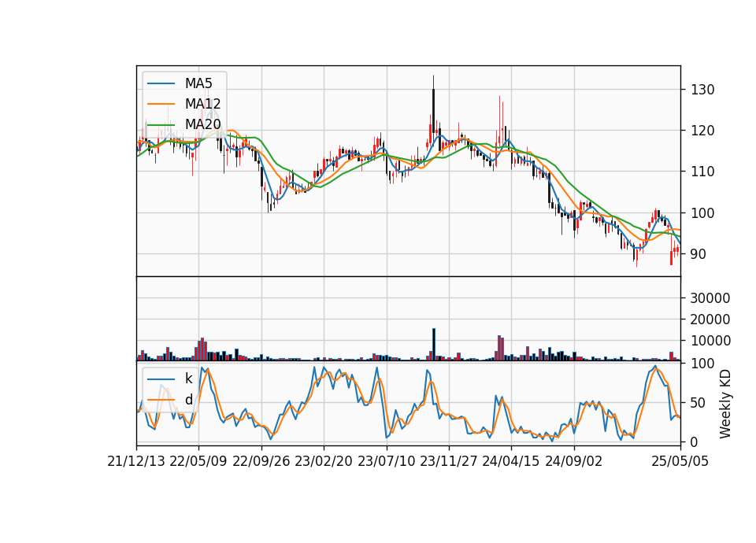Click the MA5 legend label
Image resolution: width=756 pixels, height=543 pixels.
(x=198, y=83)
